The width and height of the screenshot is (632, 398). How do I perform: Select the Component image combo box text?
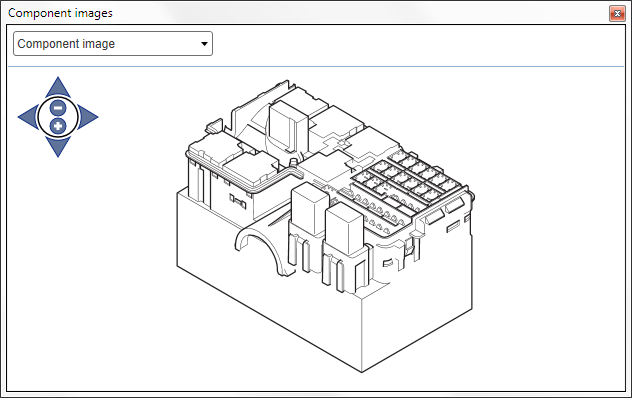click(x=66, y=44)
